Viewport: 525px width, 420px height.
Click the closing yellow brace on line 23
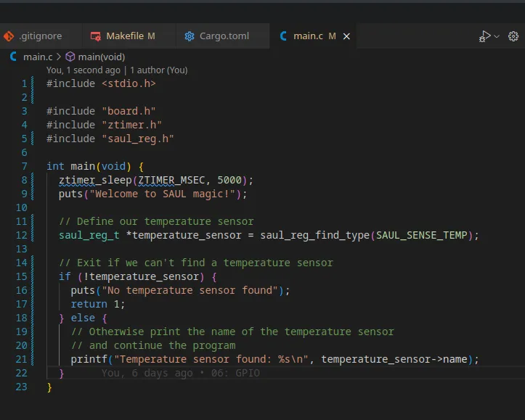[49, 387]
